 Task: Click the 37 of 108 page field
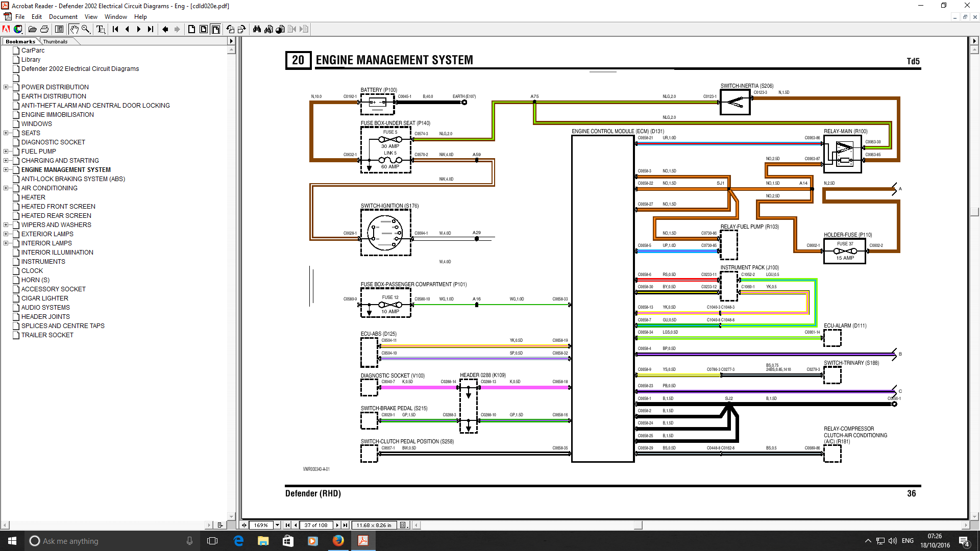[x=316, y=525]
